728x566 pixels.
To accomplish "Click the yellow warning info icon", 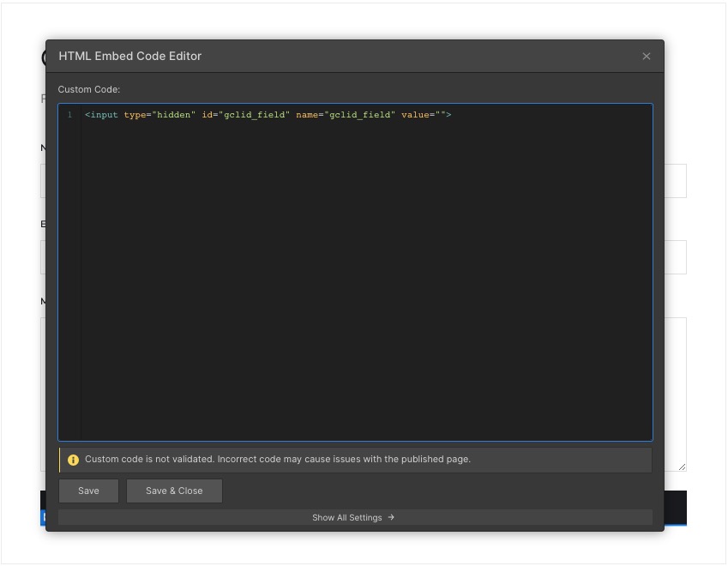I will tap(73, 460).
